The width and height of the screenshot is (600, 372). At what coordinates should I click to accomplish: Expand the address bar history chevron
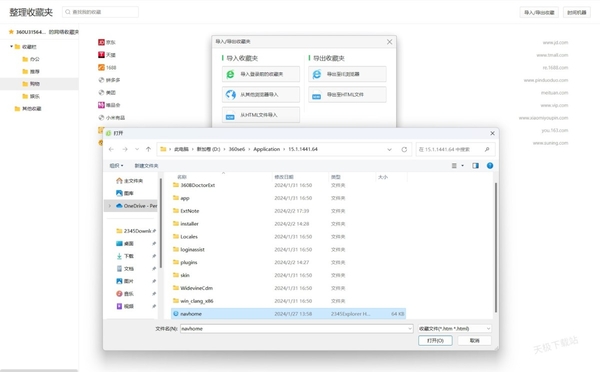(x=390, y=149)
